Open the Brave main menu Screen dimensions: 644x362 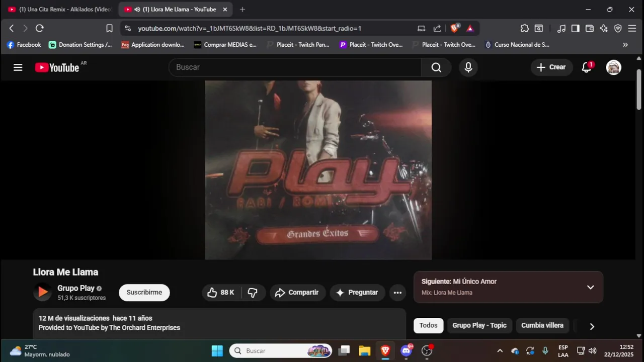tap(632, 29)
